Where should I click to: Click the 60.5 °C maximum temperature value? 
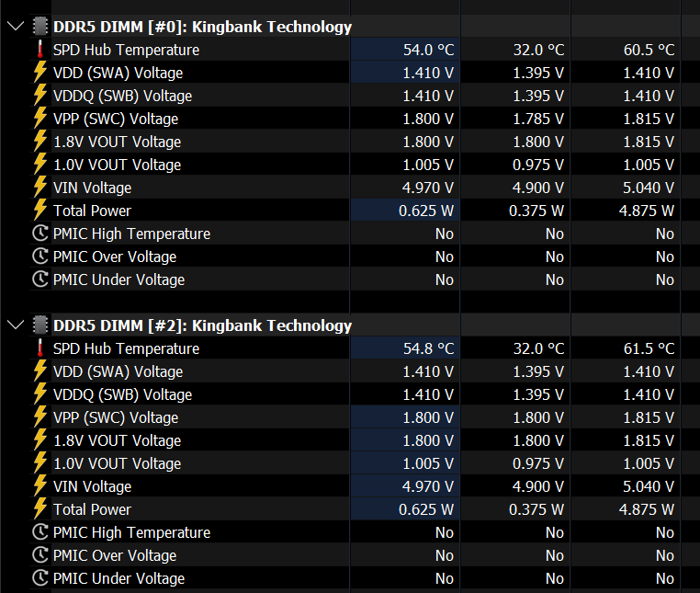(x=649, y=50)
